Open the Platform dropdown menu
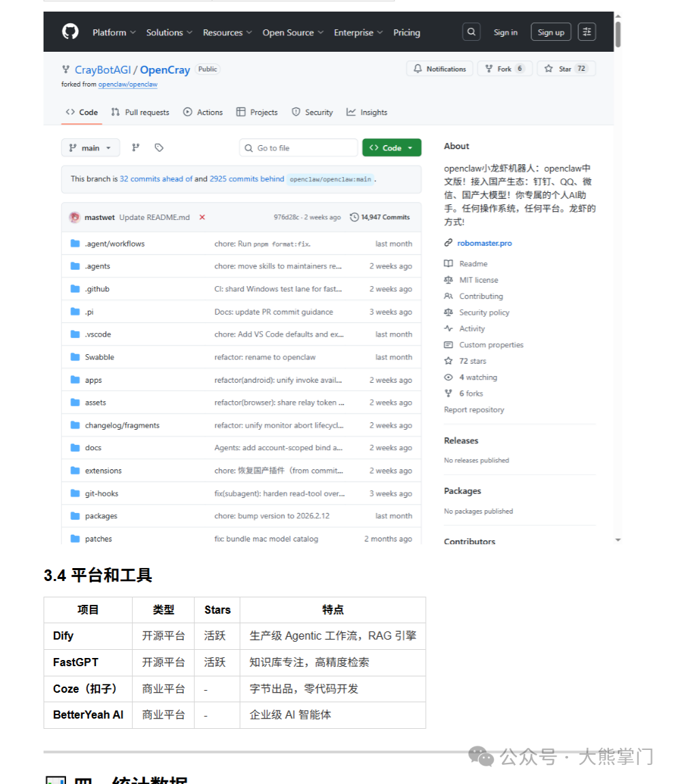The image size is (675, 784). pos(112,32)
